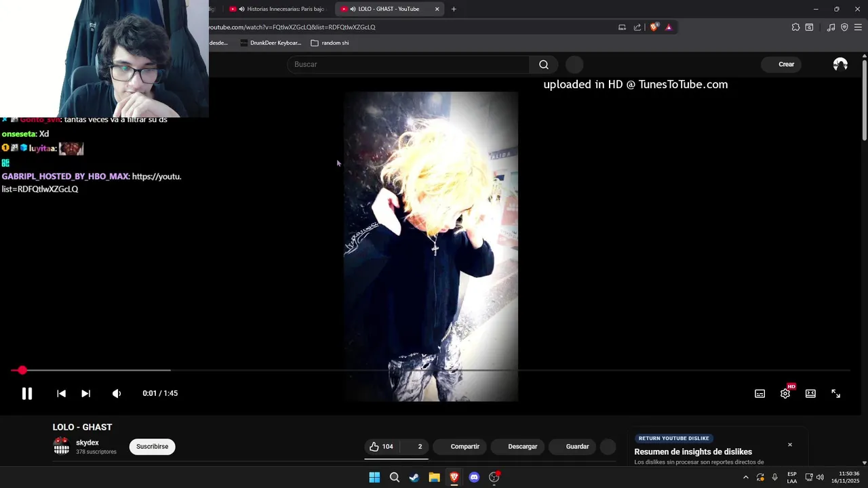
Task: Open skydex channel name link
Action: (x=87, y=443)
